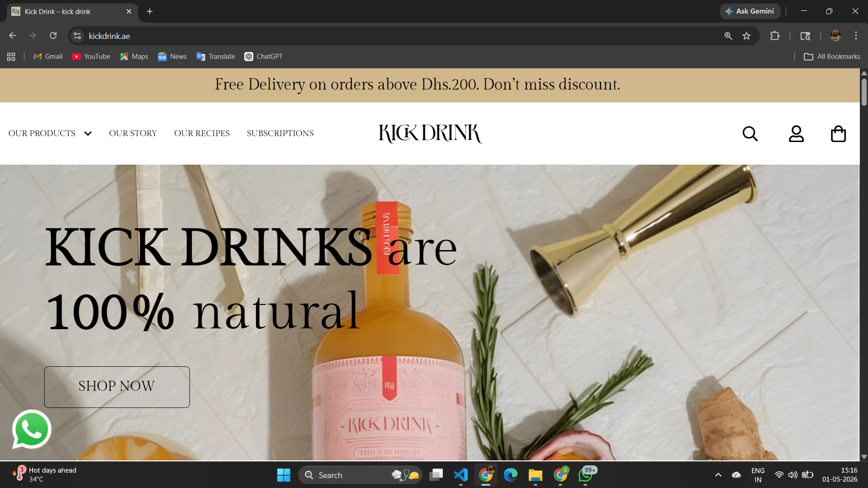The width and height of the screenshot is (868, 488).
Task: Close the Kick Drink tab
Action: coord(129,11)
